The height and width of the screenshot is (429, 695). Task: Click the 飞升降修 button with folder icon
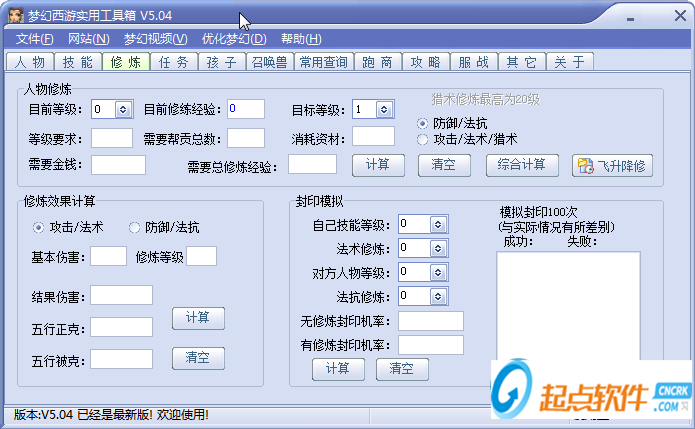pos(612,166)
